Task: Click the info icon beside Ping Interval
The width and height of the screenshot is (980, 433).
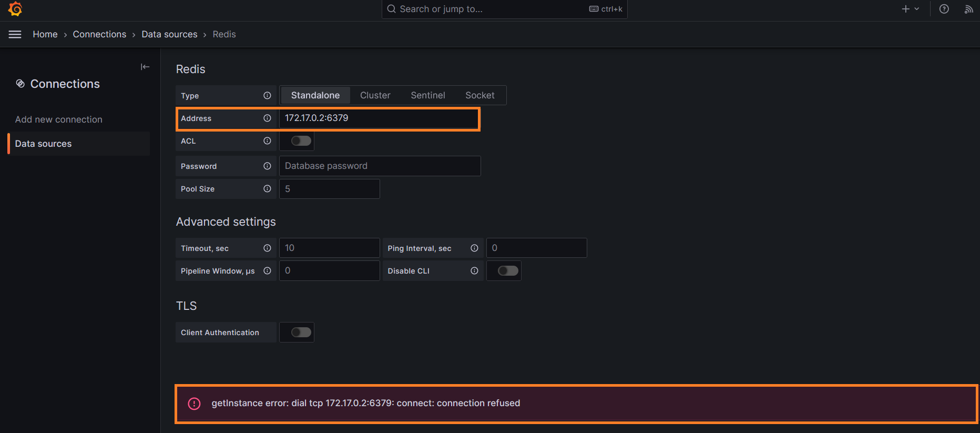Action: click(474, 248)
